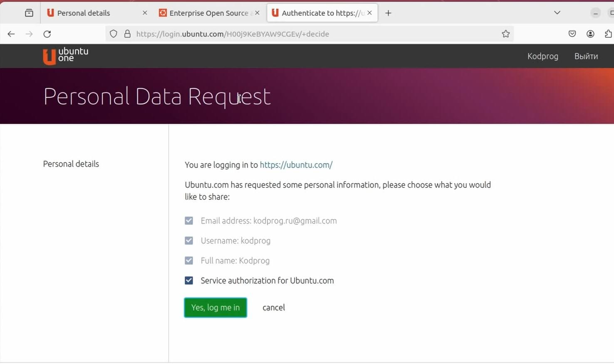This screenshot has height=364, width=614.
Task: Open Kodprog account link
Action: coord(542,56)
